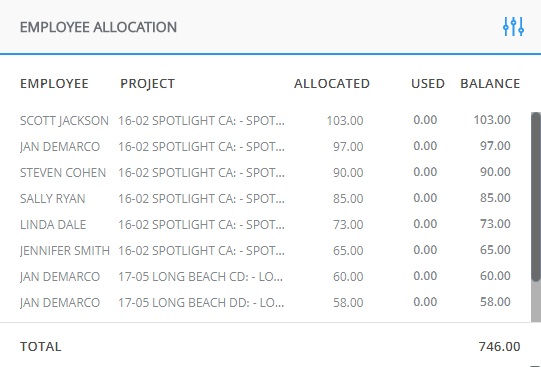Sort by the Used column header
541x367 pixels.
(x=428, y=83)
